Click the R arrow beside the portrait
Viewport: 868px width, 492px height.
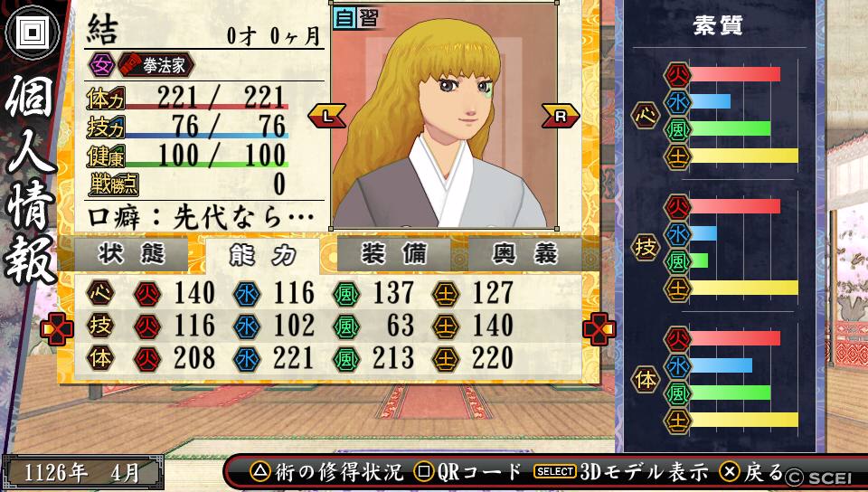(561, 116)
